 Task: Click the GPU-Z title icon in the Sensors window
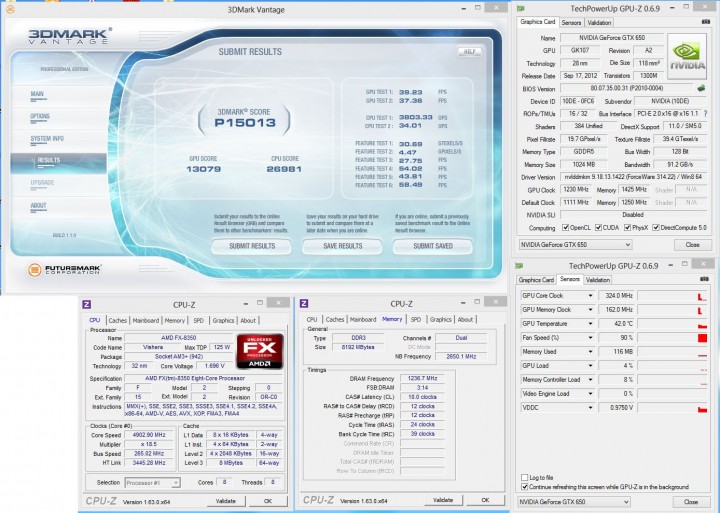[x=519, y=265]
